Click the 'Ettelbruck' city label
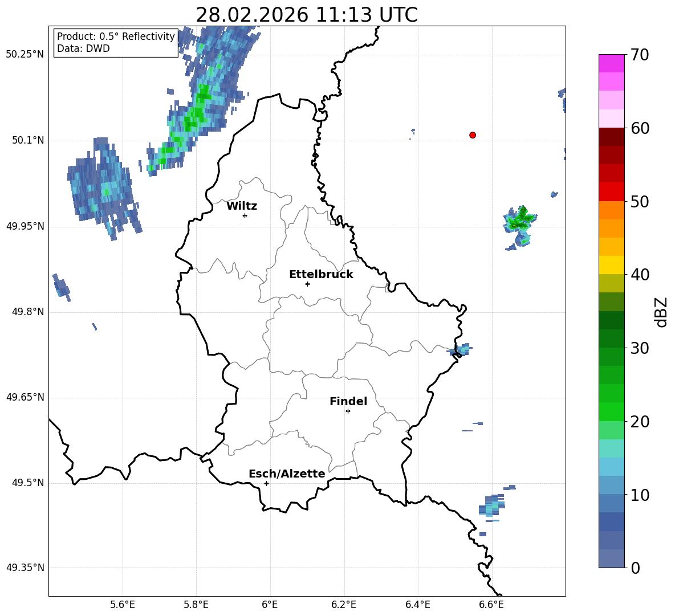This screenshot has width=675, height=616. 321,275
